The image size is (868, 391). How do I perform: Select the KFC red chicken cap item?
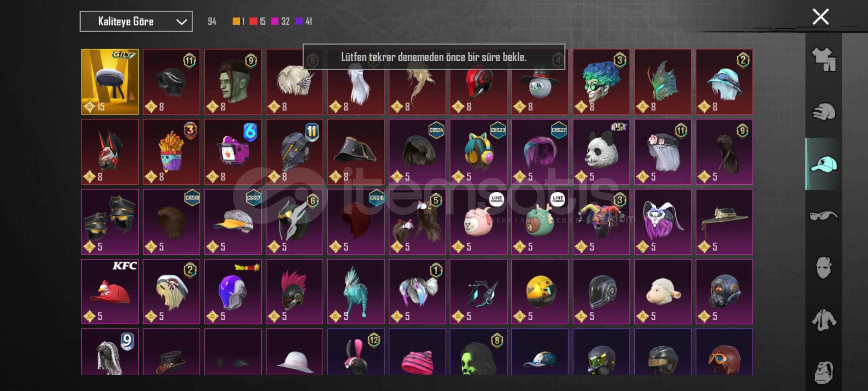click(x=110, y=291)
